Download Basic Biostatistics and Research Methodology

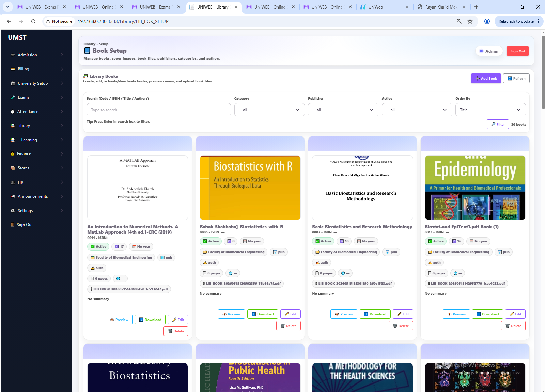pos(375,314)
